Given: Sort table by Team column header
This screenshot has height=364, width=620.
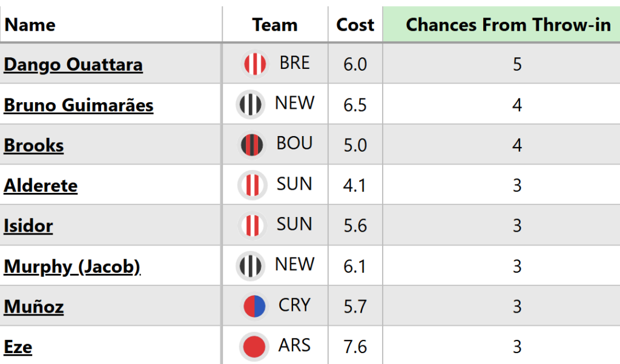Looking at the screenshot, I should (x=275, y=25).
